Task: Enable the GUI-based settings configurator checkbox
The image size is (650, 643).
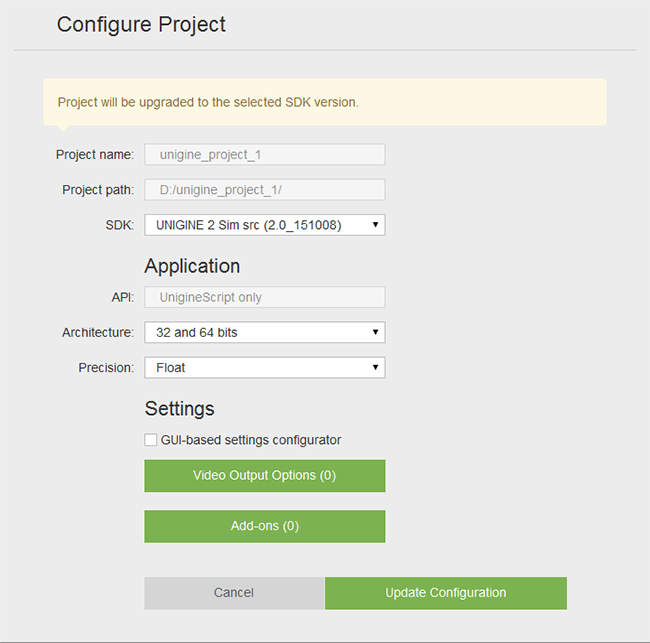Action: click(151, 440)
